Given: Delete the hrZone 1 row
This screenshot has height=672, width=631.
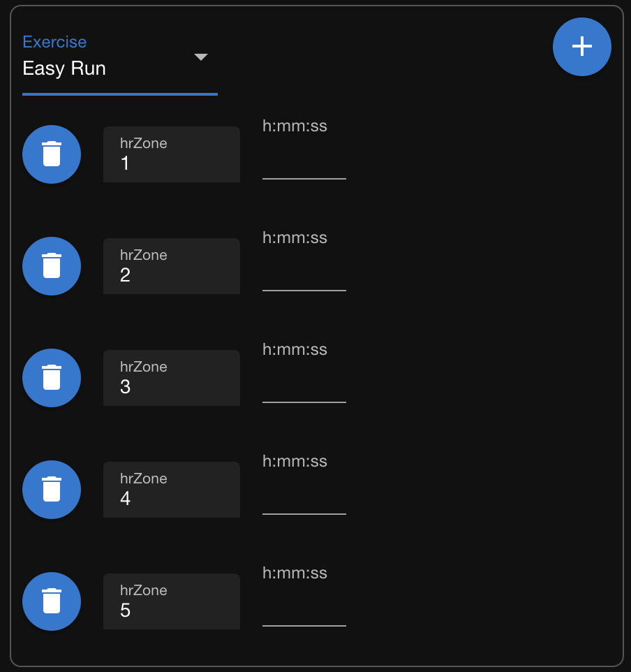Looking at the screenshot, I should coord(52,154).
